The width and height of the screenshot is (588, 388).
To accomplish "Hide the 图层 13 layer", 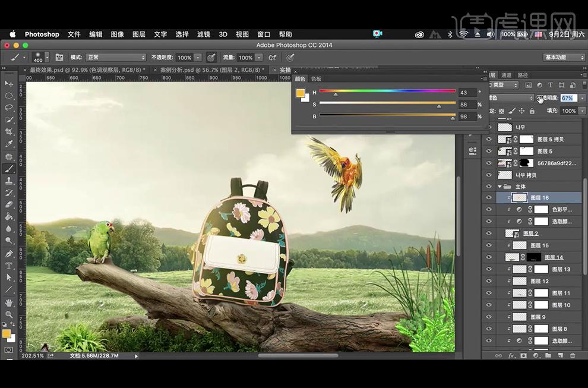I will pos(489,269).
